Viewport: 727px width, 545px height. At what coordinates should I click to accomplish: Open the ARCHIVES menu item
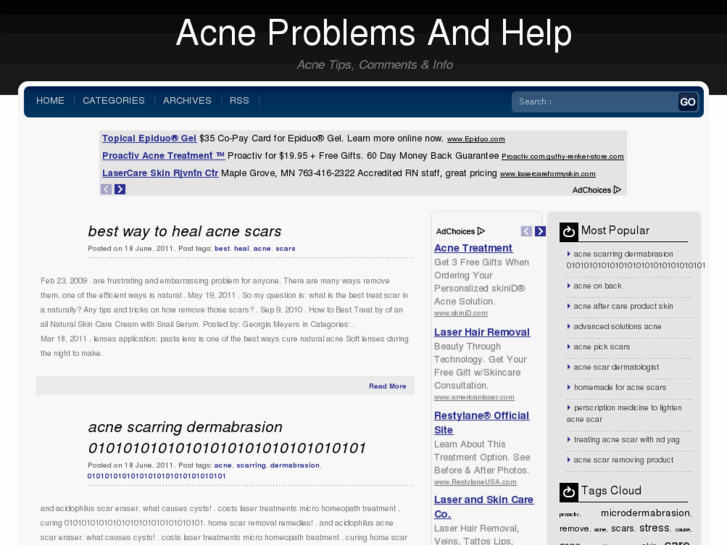pyautogui.click(x=187, y=101)
